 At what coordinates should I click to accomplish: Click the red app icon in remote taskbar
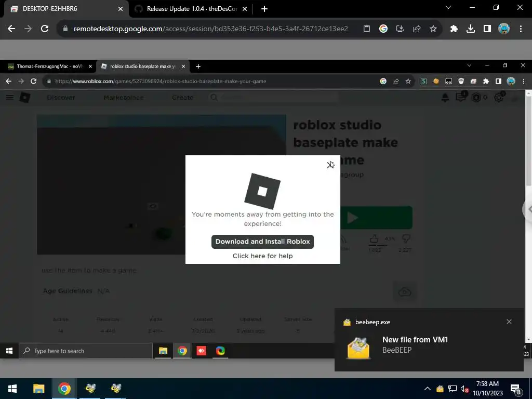coord(201,351)
